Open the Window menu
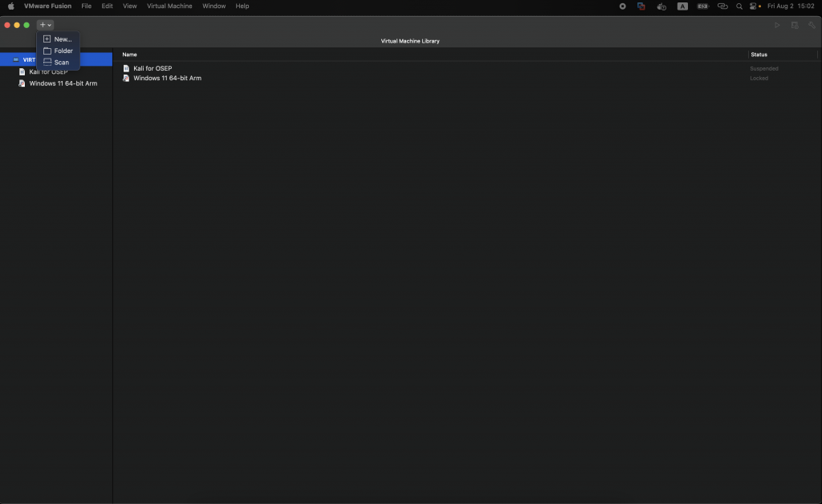The image size is (822, 504). tap(214, 6)
